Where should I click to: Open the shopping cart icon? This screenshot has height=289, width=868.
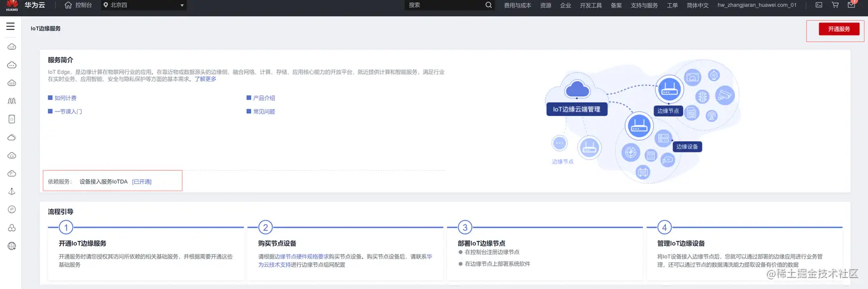[x=835, y=5]
